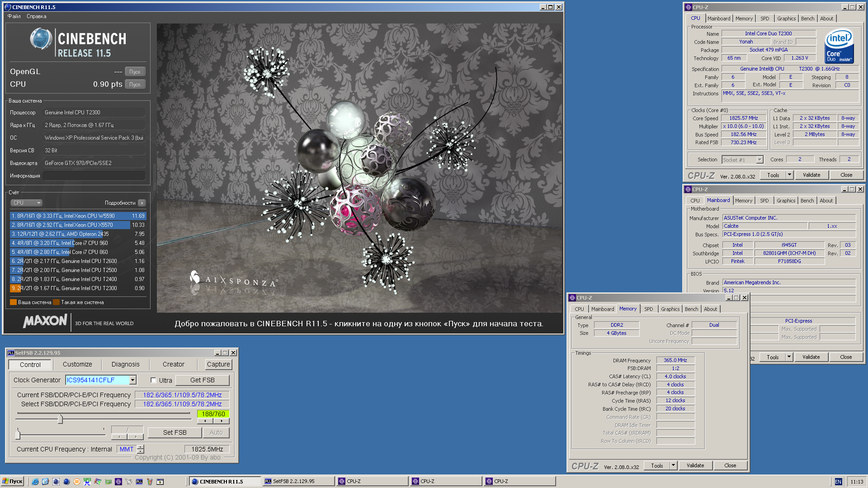The height and width of the screenshot is (488, 868).
Task: Click the pencil cup quick launch icon
Action: click(150, 482)
